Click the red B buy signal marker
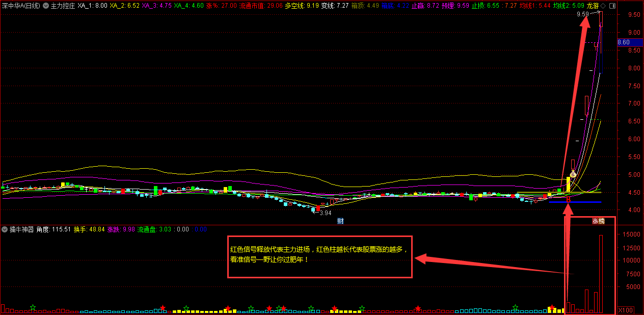 568,200
